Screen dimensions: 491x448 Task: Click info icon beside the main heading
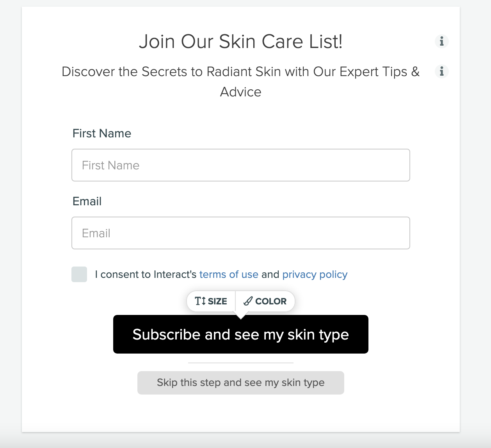coord(442,41)
